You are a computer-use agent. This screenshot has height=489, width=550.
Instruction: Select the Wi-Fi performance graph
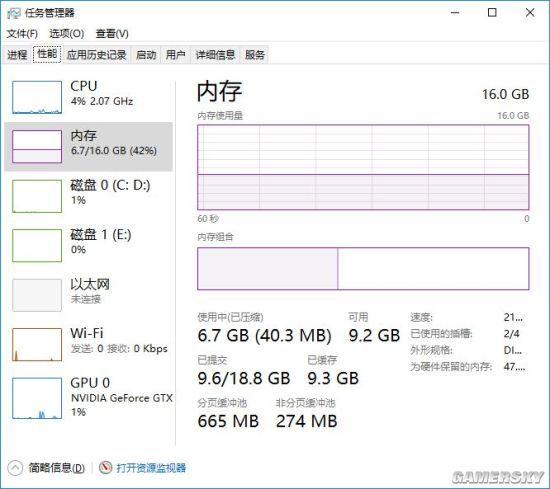click(37, 344)
